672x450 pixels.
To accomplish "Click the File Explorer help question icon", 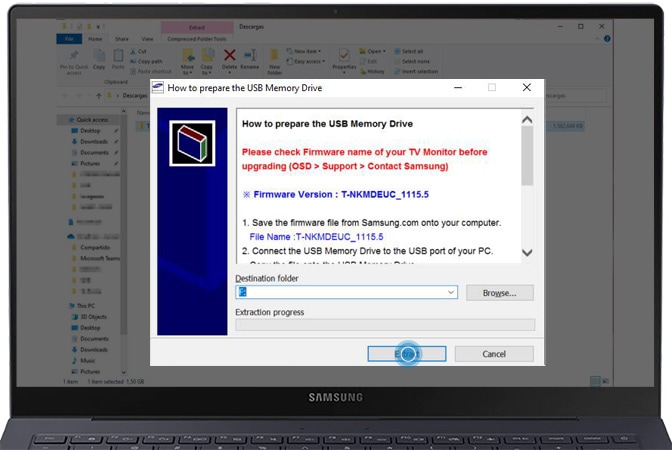I will 607,39.
